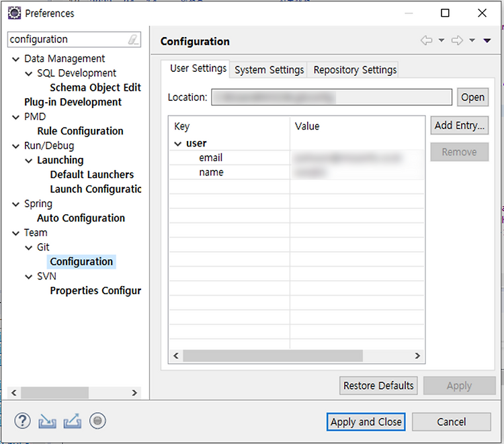Clear the configuration filter text icon
Screen dimensions: 504x444
[x=133, y=40]
